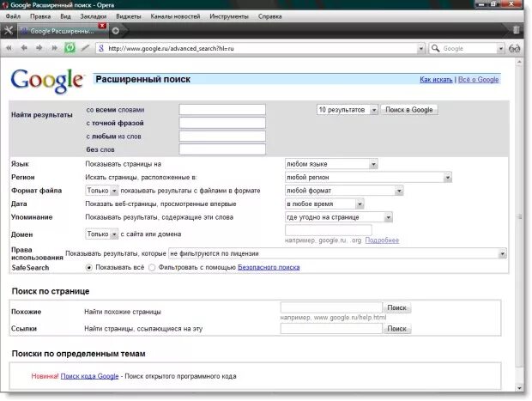Go back with the back arrow
532x401 pixels.
click(x=24, y=48)
